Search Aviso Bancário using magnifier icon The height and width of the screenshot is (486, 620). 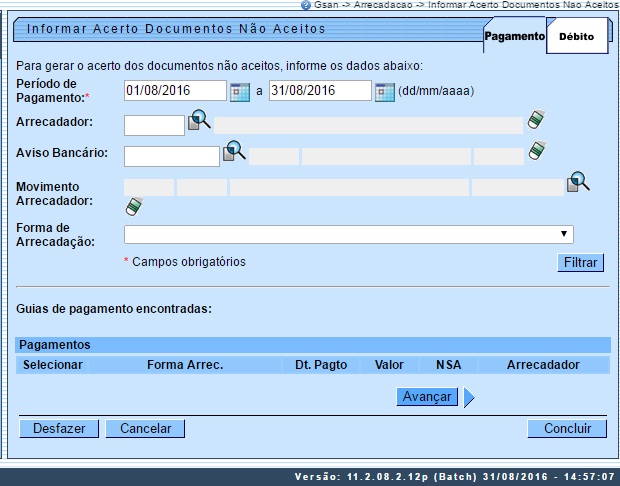pyautogui.click(x=234, y=152)
